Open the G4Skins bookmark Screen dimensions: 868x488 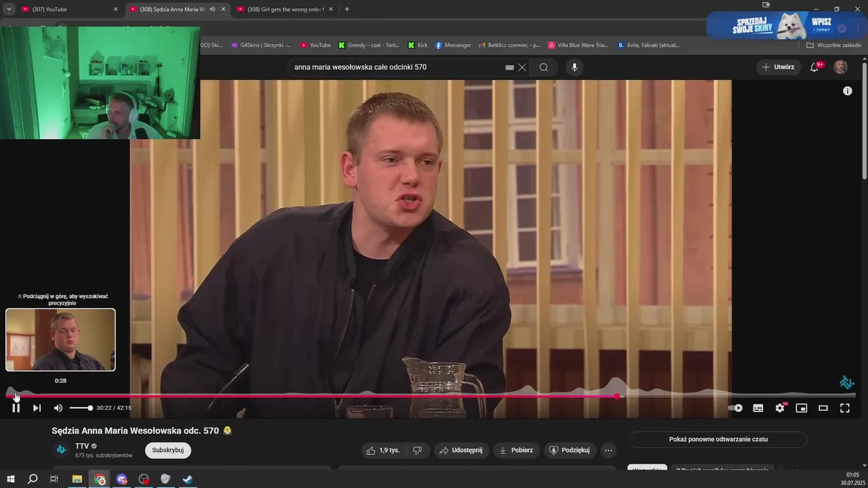click(261, 45)
